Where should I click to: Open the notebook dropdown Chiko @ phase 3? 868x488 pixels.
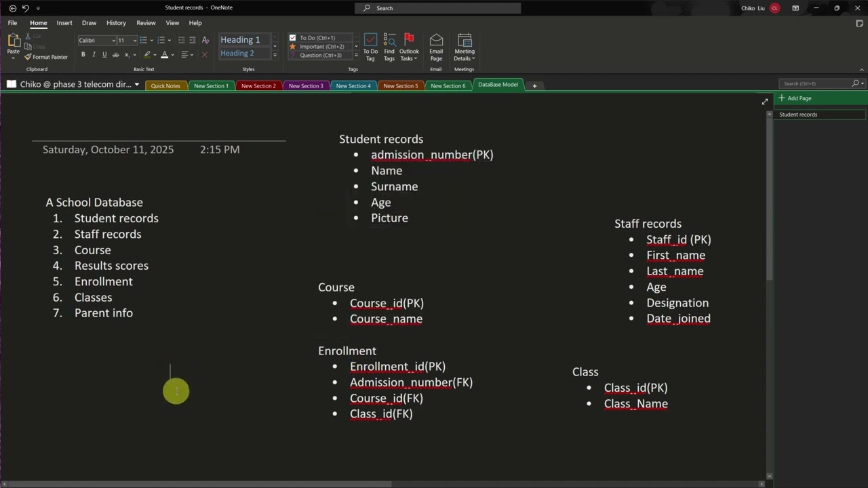(136, 85)
